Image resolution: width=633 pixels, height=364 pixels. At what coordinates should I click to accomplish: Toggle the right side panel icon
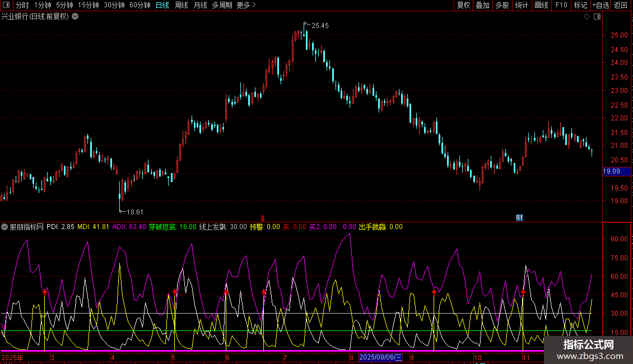597,17
